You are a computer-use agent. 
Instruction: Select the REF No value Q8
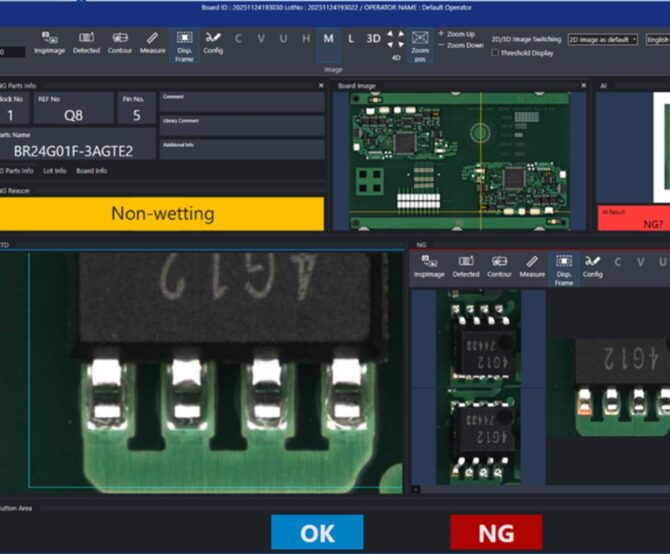[73, 115]
